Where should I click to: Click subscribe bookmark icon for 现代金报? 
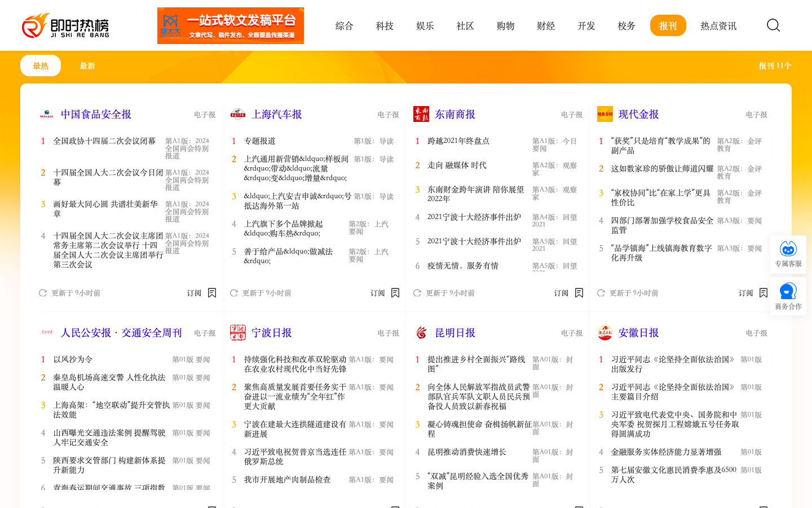[x=764, y=293]
